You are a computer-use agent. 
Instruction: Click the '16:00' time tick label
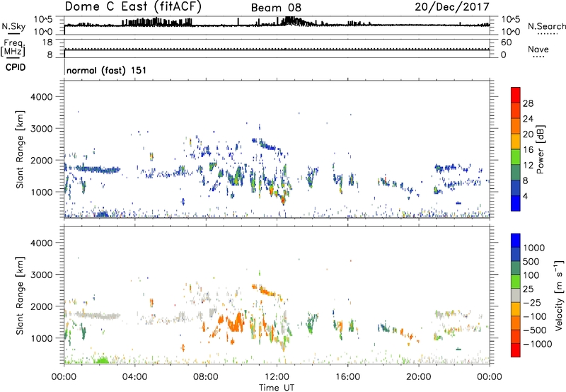click(347, 377)
